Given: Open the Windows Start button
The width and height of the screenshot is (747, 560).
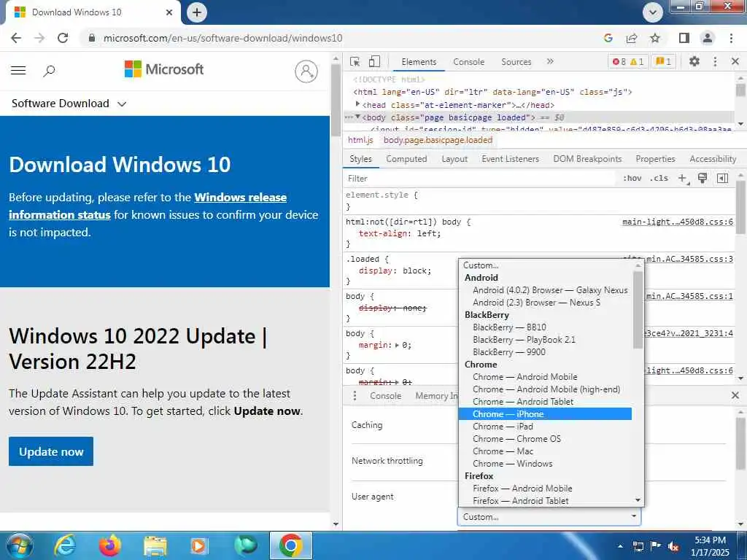Looking at the screenshot, I should [x=20, y=545].
